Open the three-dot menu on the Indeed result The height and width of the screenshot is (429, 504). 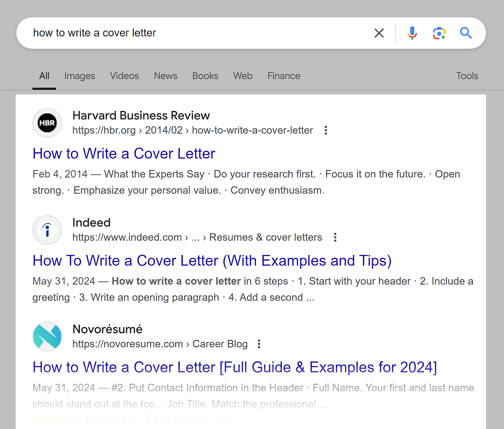[335, 237]
